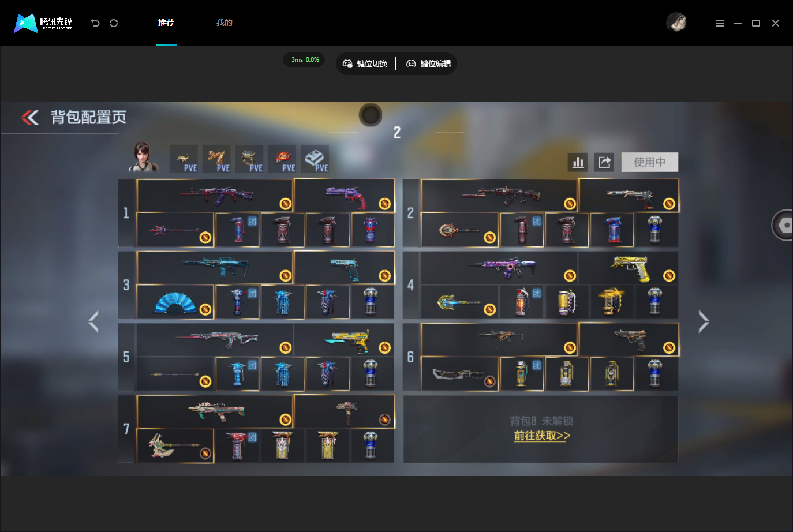Select the fifth PVE item icon
The width and height of the screenshot is (793, 532).
[x=315, y=159]
